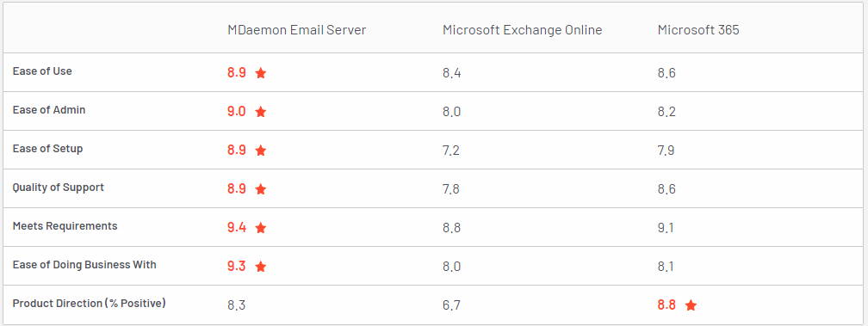Select the Microsoft 365 column header

click(698, 30)
